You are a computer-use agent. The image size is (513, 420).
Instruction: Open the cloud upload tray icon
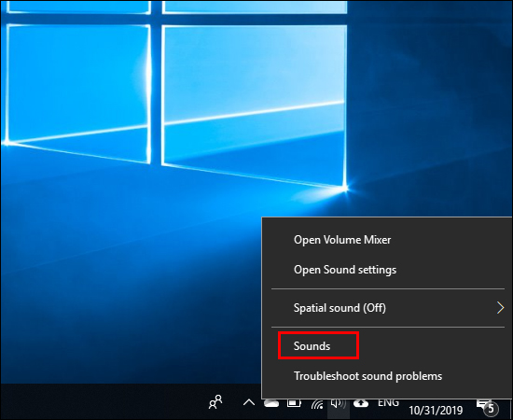pos(361,403)
